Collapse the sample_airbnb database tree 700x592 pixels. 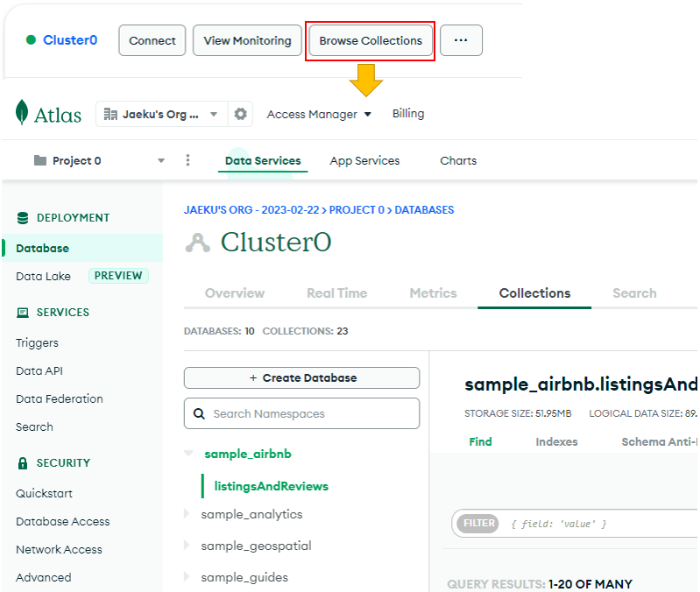coord(189,454)
